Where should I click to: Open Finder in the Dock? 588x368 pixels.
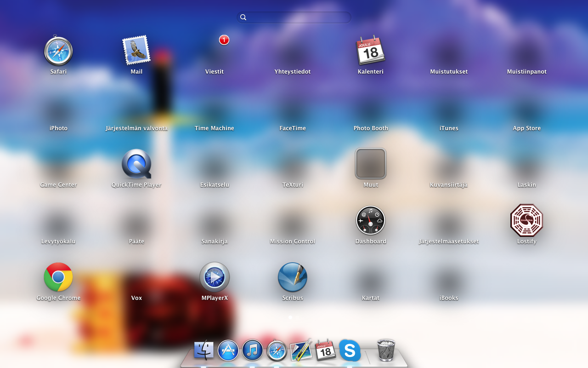click(204, 351)
